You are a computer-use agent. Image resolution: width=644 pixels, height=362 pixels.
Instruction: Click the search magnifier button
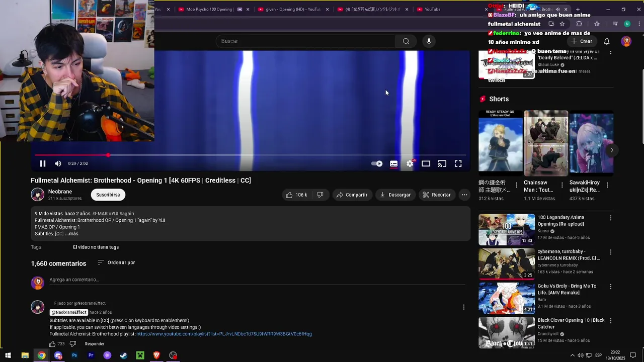(x=406, y=41)
